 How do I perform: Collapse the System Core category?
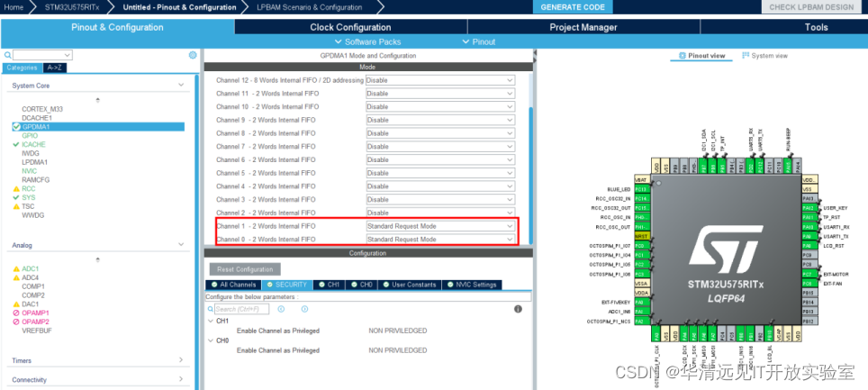tap(180, 86)
